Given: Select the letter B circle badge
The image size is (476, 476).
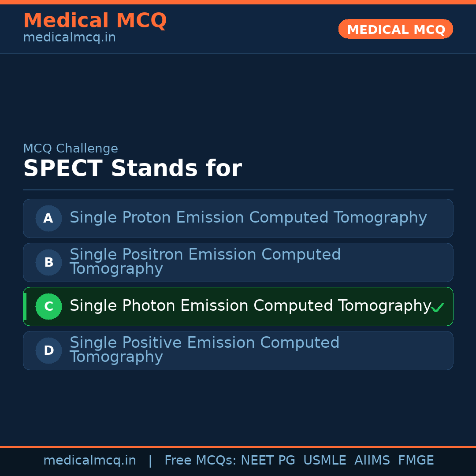Looking at the screenshot, I should tap(48, 262).
